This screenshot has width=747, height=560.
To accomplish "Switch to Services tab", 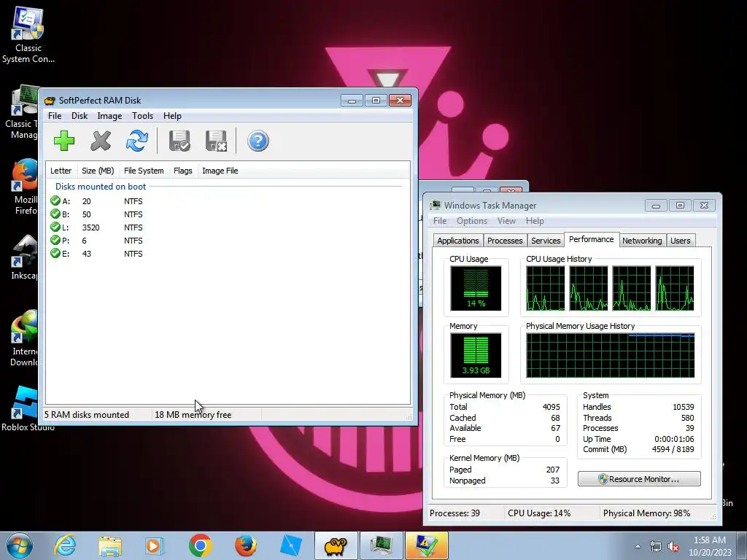I will [x=546, y=241].
